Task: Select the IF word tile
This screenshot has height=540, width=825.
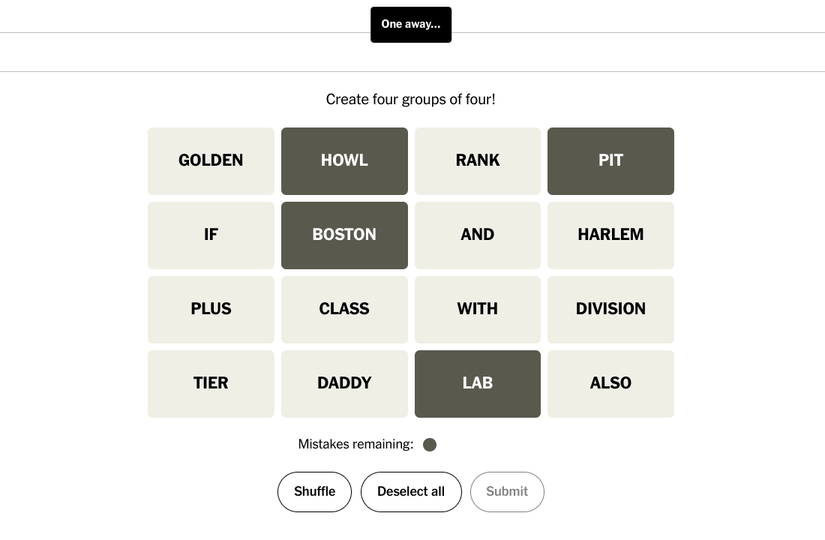Action: [211, 235]
